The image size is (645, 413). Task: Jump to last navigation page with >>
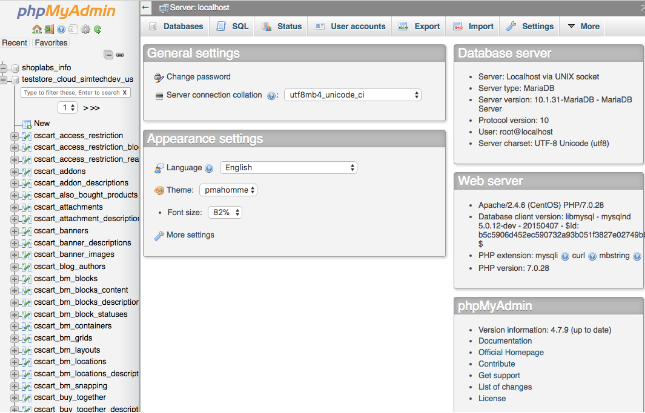coord(95,108)
